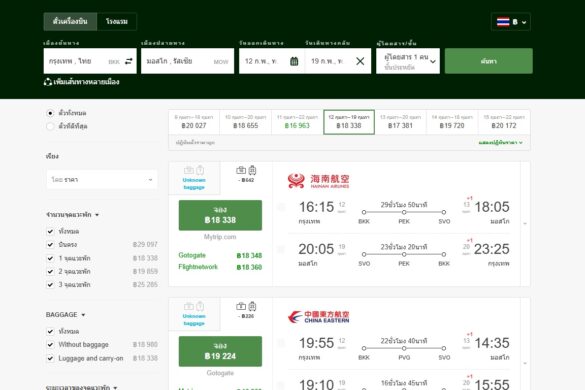
Task: Expand China Eastern flight details chevron
Action: coord(525,363)
